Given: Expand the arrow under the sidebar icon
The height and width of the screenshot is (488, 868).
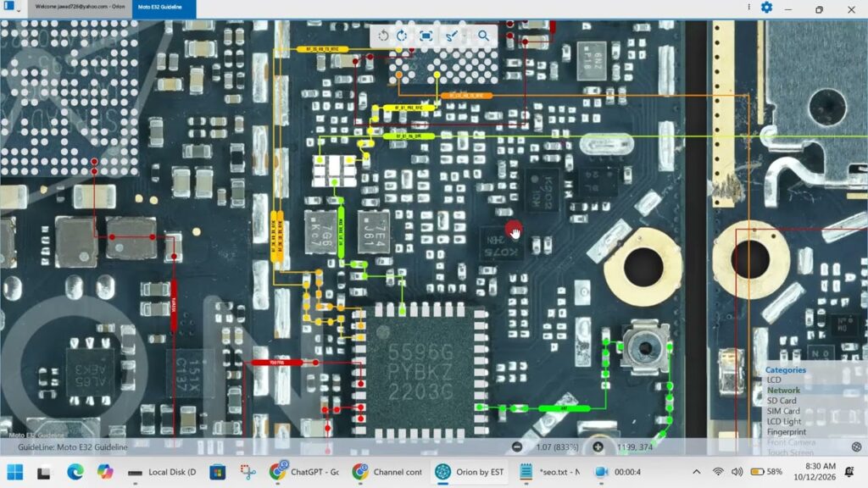Looking at the screenshot, I should pyautogui.click(x=19, y=10).
